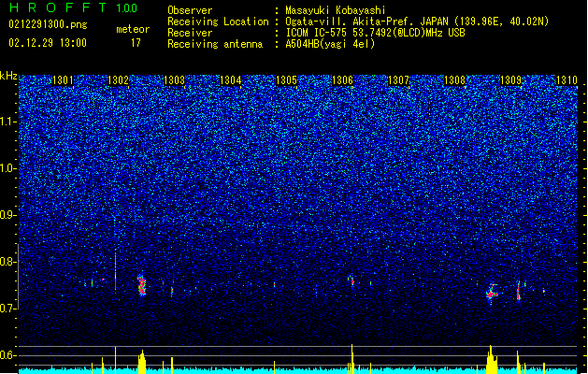Click the 1307 time marker
Screen dimensions: 588x374
(398, 80)
